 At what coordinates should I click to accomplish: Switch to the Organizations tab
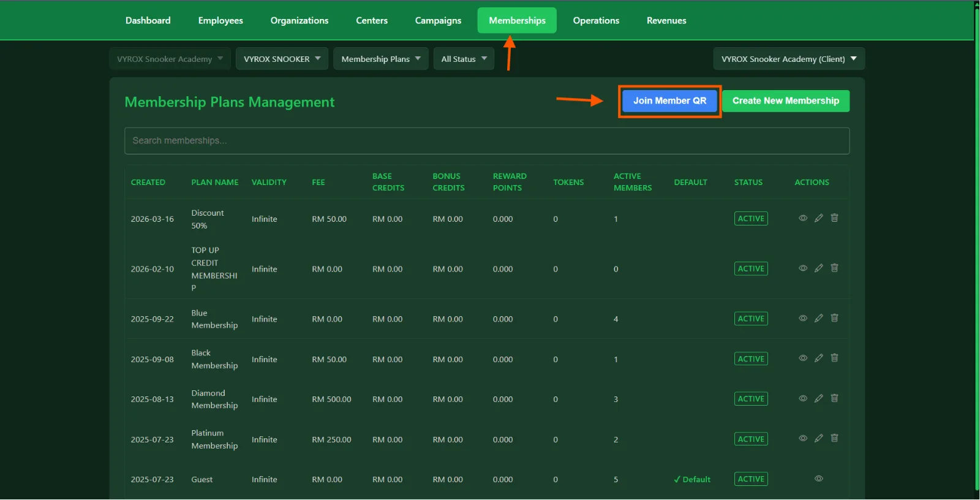click(x=300, y=20)
